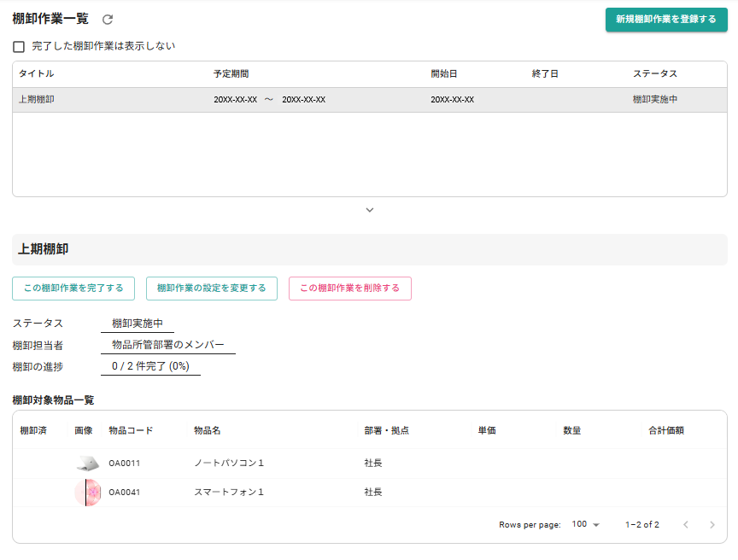Click the 棚卸済 column header
This screenshot has height=560, width=738.
coord(33,430)
